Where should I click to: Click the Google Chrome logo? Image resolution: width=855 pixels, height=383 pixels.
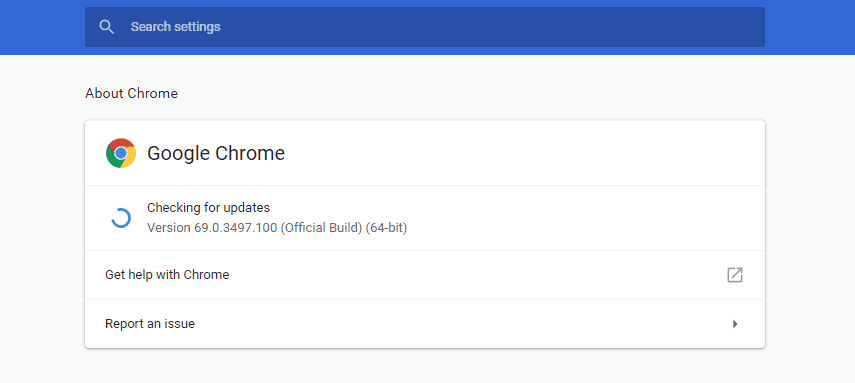(x=121, y=153)
